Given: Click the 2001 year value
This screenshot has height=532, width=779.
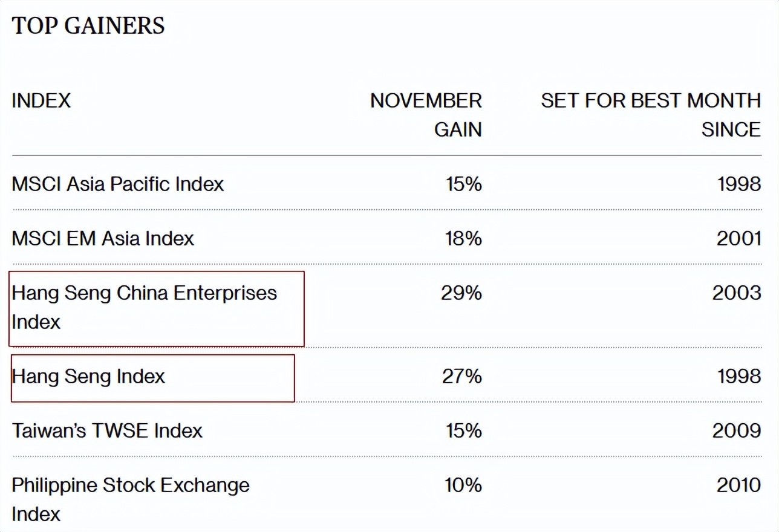Looking at the screenshot, I should 738,238.
